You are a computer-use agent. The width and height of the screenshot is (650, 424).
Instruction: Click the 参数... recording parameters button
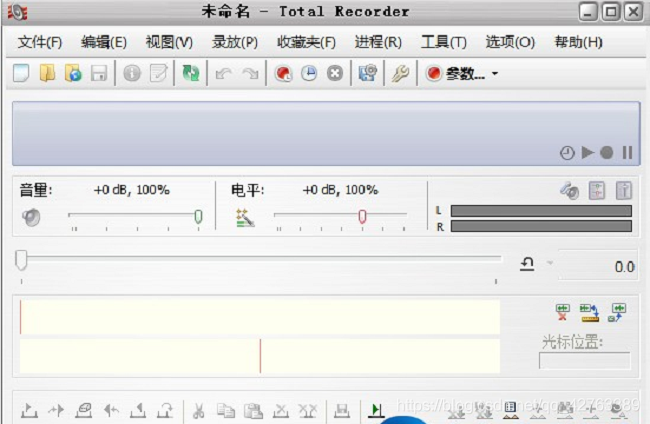coord(456,74)
